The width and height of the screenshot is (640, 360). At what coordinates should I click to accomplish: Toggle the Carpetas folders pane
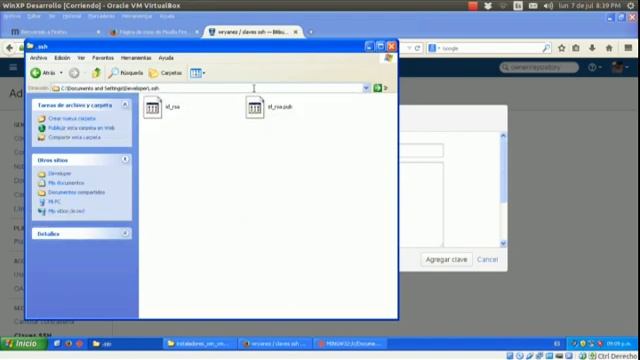(x=165, y=73)
